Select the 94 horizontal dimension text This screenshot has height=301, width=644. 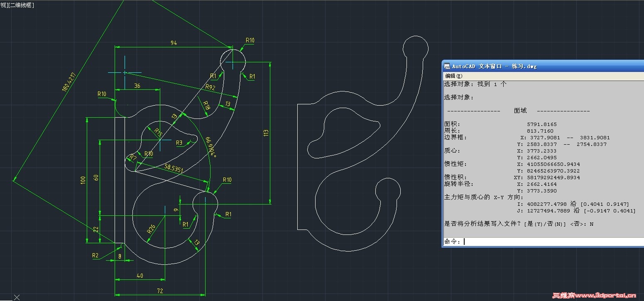click(174, 42)
